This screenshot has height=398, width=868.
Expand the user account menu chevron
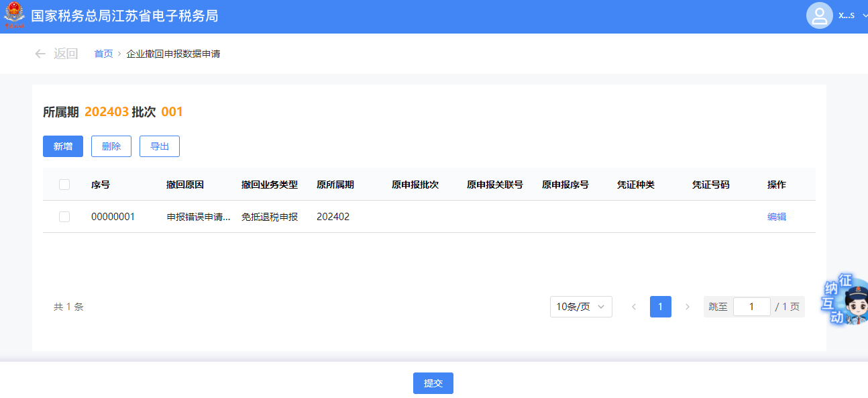point(865,15)
